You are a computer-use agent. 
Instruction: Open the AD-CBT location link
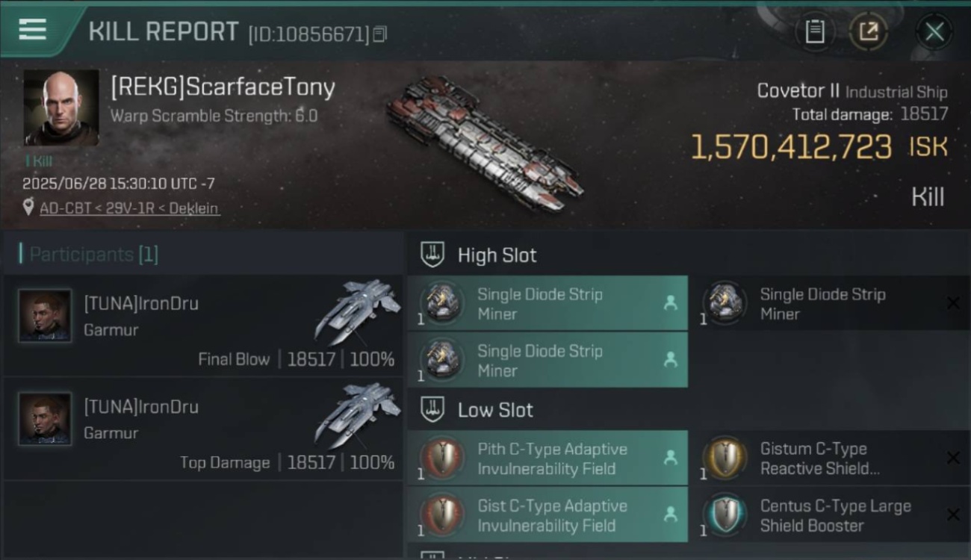pyautogui.click(x=129, y=208)
